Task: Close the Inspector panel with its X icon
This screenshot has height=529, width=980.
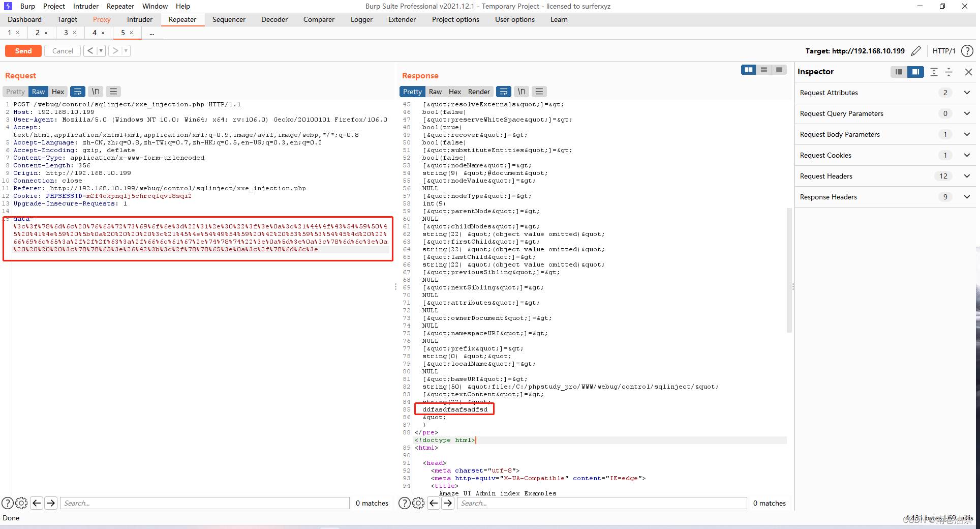Action: 968,72
